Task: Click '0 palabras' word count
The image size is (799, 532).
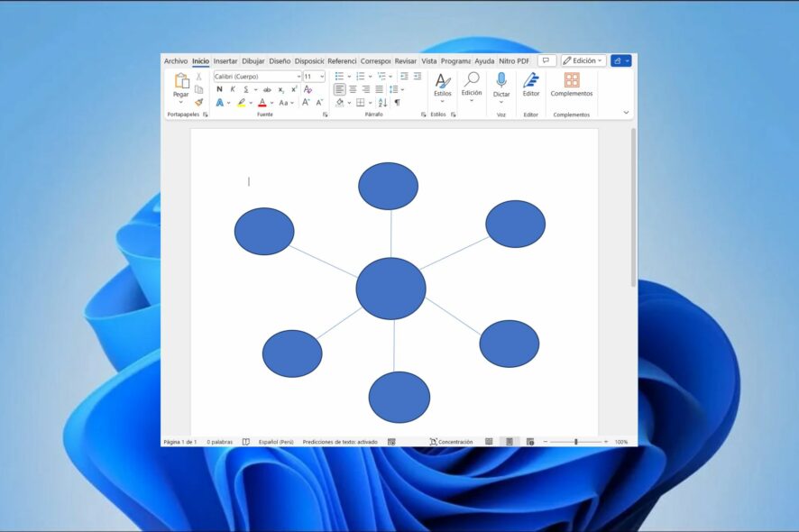Action: [220, 442]
